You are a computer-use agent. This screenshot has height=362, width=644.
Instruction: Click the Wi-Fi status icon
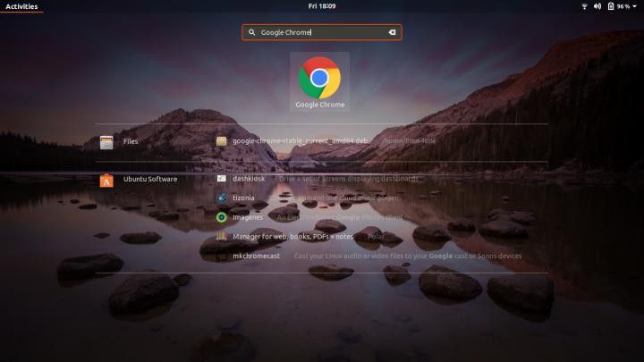tap(584, 6)
